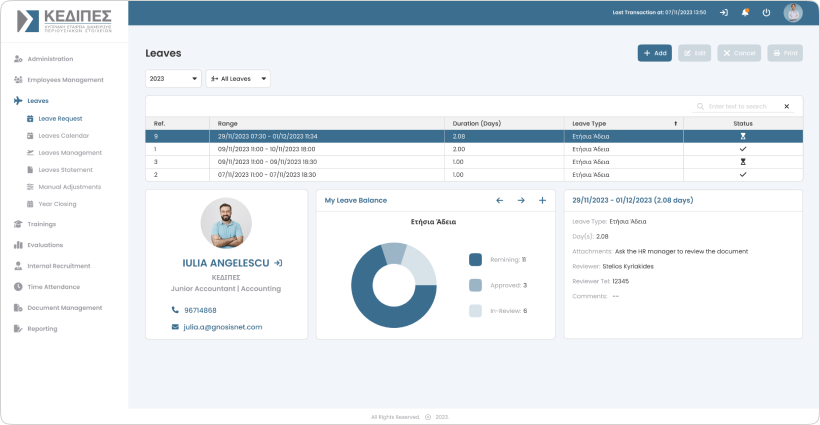The image size is (820, 425).
Task: Open Leaves Calendar in the sidebar
Action: 63,135
